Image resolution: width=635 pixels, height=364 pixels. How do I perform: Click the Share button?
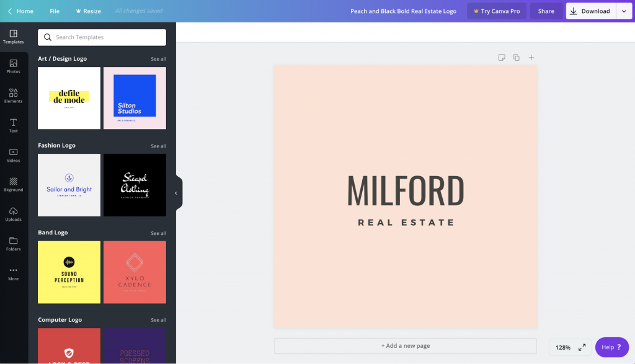point(546,11)
